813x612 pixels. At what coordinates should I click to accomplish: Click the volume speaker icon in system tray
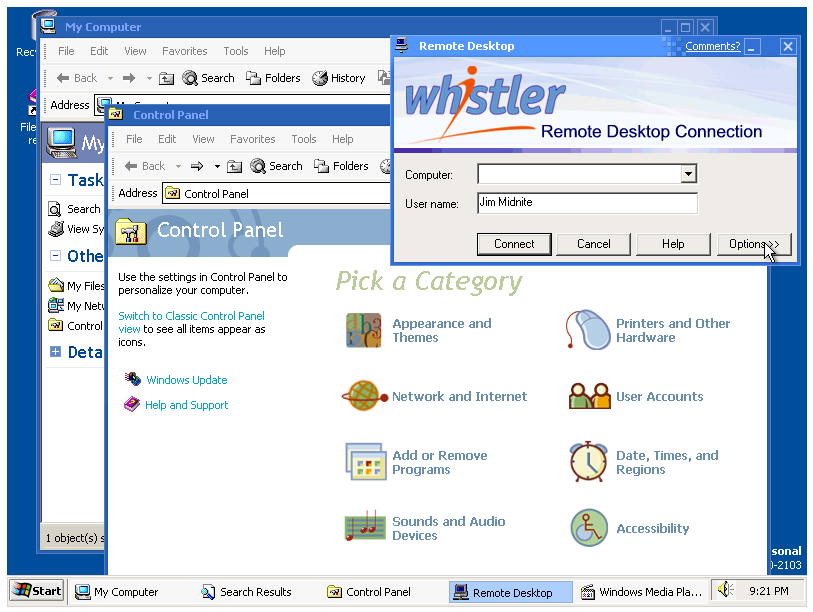(725, 591)
